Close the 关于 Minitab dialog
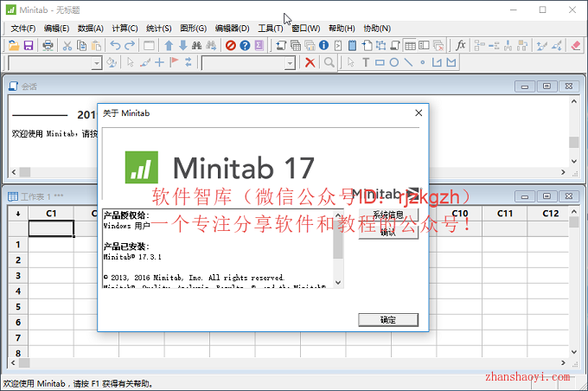This screenshot has height=391, width=588. [x=419, y=113]
